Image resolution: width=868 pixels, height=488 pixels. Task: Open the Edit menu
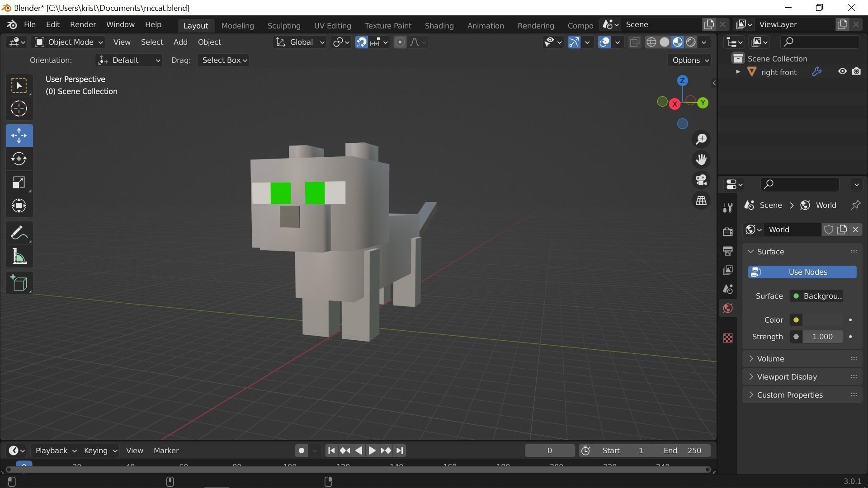[52, 24]
